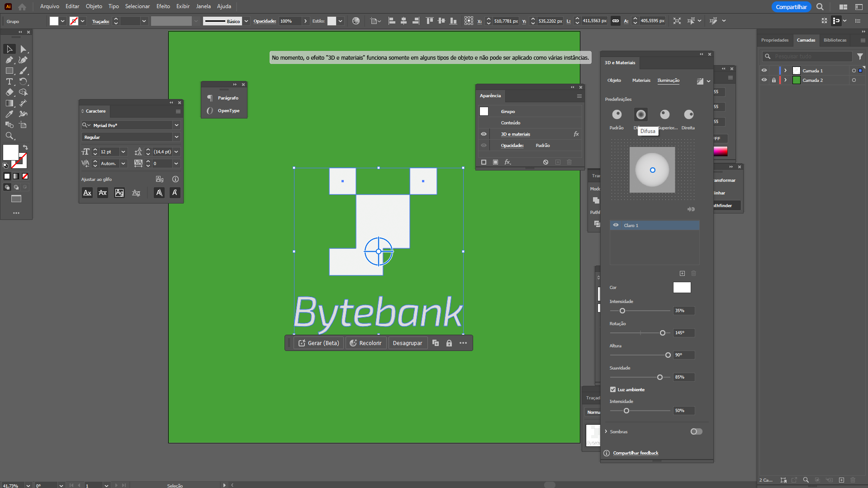Screen dimensions: 868x488
Task: Clear appearance in Aparência panel
Action: (x=545, y=162)
